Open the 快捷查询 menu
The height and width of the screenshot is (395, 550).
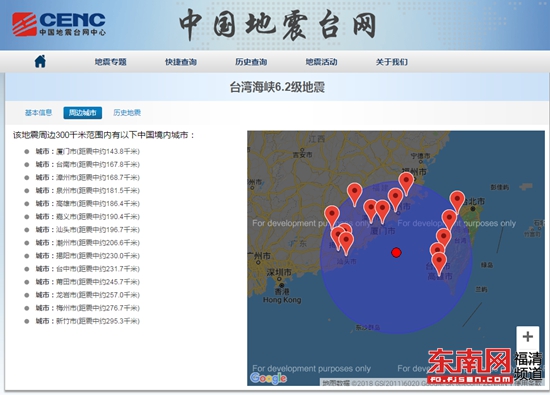pos(181,62)
